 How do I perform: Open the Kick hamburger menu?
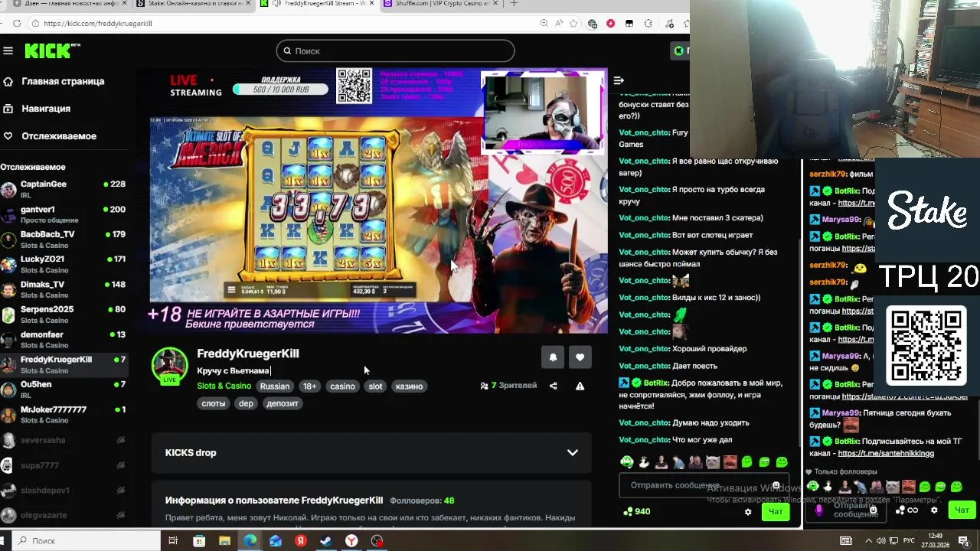click(8, 51)
